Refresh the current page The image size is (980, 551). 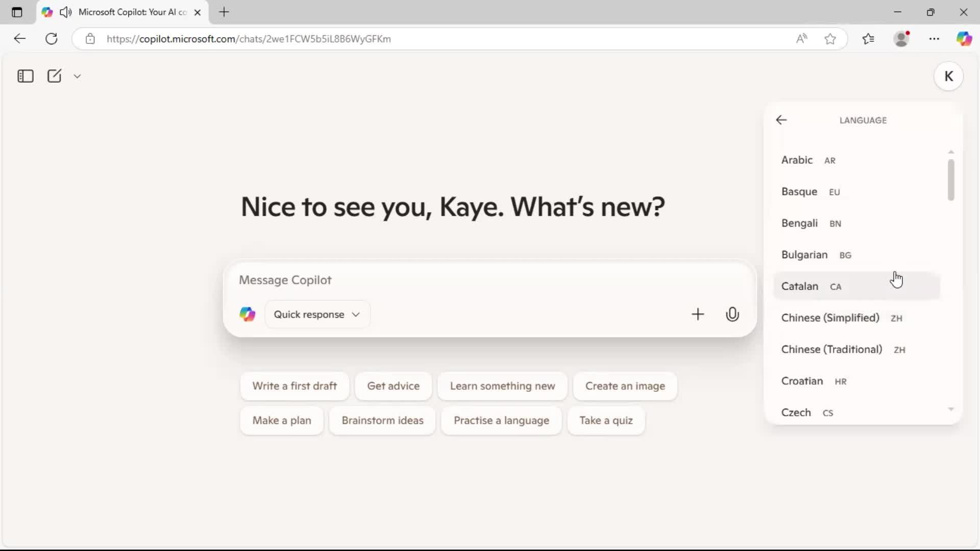pos(52,39)
